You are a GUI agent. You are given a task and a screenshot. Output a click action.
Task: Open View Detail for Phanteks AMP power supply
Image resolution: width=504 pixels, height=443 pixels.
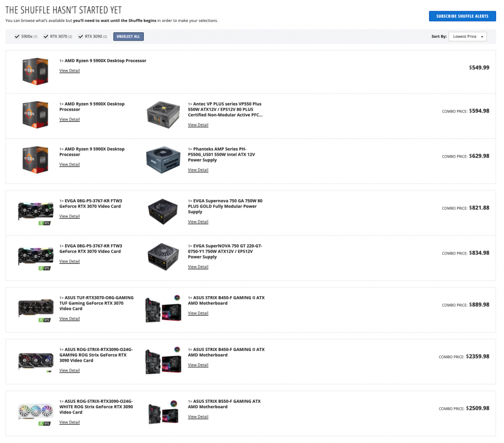198,170
